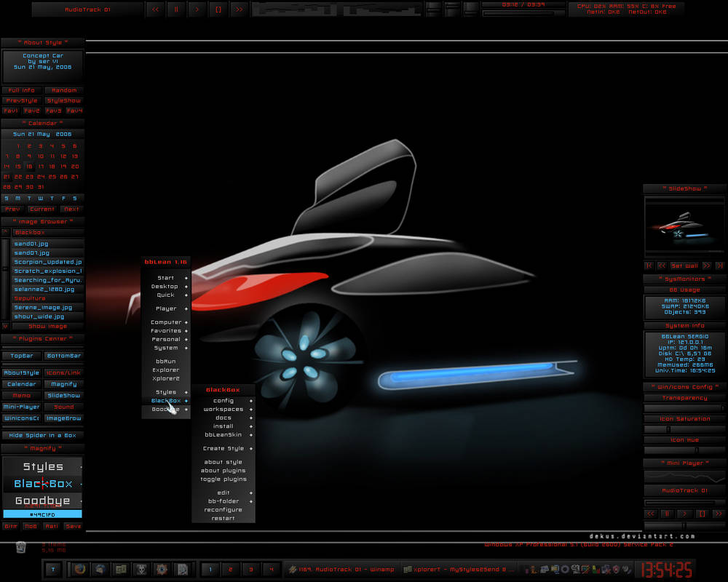Jump to first slide in SlideShow

[649, 266]
